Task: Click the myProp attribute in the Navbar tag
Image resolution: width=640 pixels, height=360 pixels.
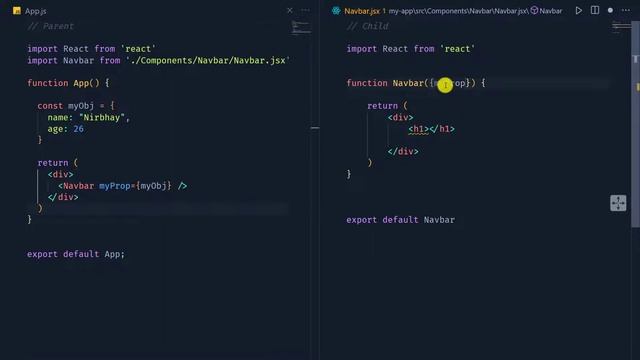Action: click(x=115, y=186)
